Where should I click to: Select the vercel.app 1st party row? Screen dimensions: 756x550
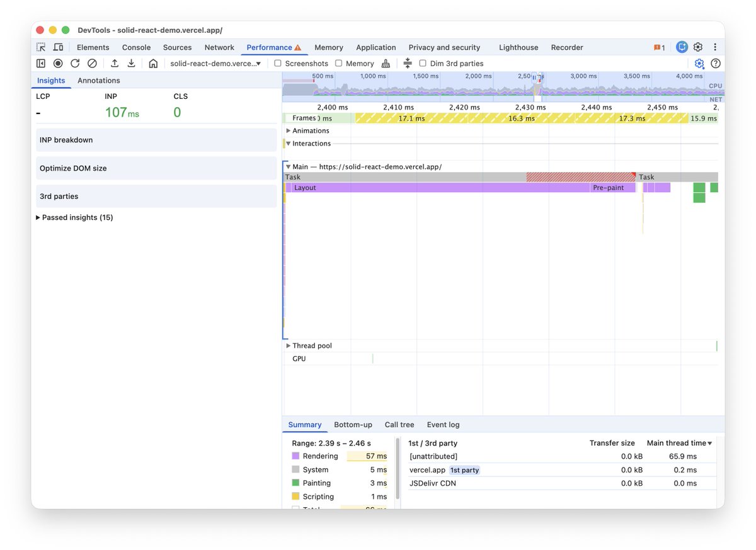561,470
